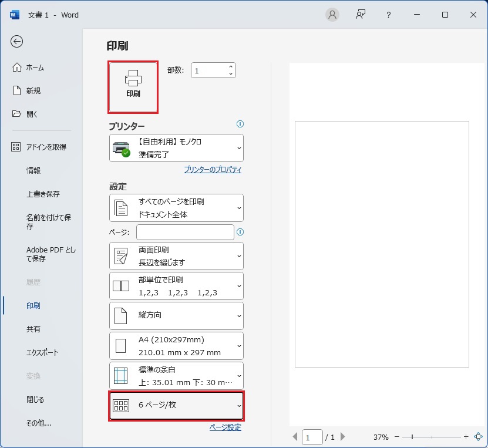Click the ページ設定 link
The height and width of the screenshot is (448, 488).
[225, 427]
